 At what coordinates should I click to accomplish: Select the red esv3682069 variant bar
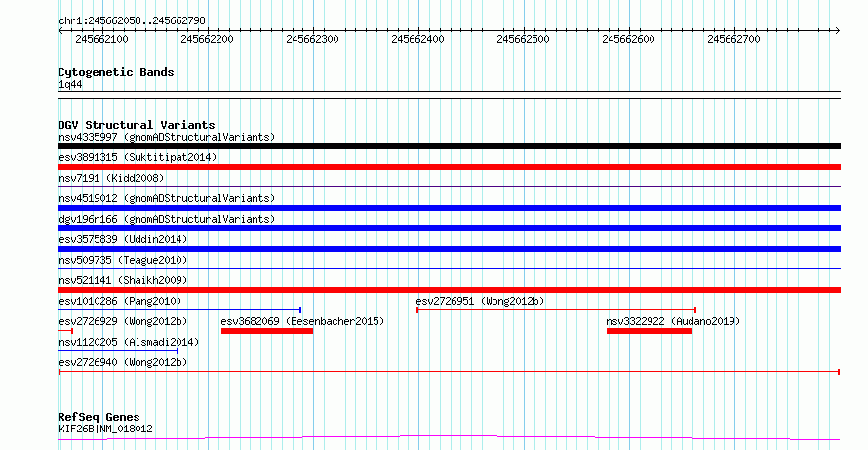tap(267, 331)
